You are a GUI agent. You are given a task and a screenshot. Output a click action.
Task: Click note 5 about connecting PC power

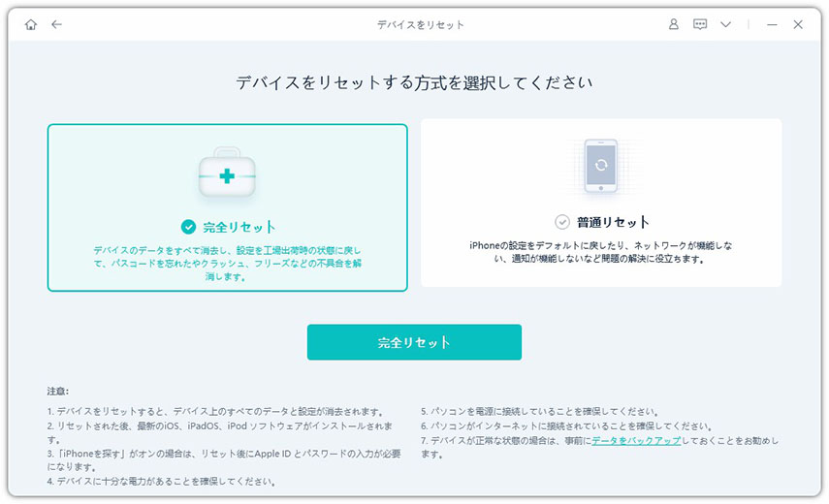click(540, 412)
